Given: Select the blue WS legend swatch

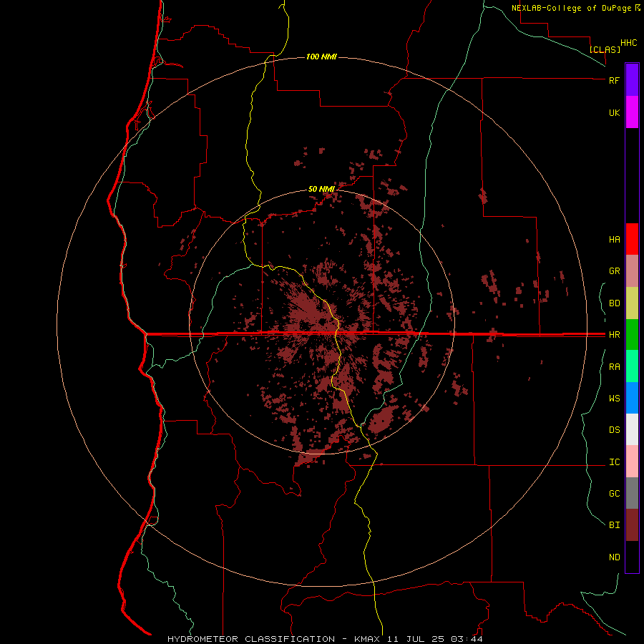Looking at the screenshot, I should coord(632,398).
